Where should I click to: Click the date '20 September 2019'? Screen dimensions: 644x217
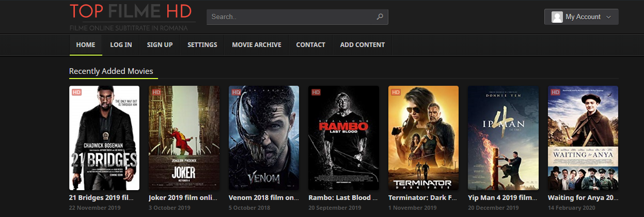pyautogui.click(x=335, y=208)
